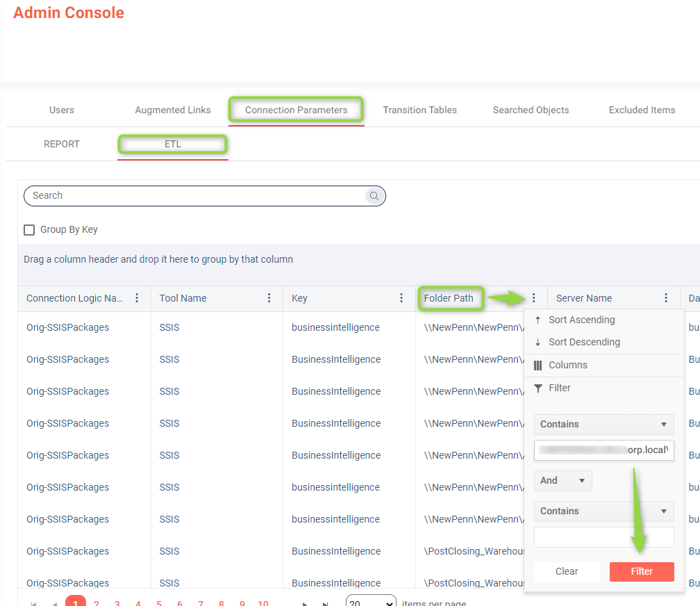Open Folder Path column options menu
Image resolution: width=700 pixels, height=606 pixels.
533,298
